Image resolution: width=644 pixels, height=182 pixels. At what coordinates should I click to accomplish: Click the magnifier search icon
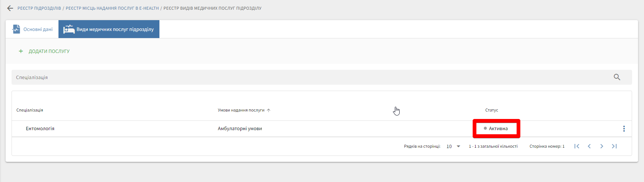pyautogui.click(x=617, y=77)
